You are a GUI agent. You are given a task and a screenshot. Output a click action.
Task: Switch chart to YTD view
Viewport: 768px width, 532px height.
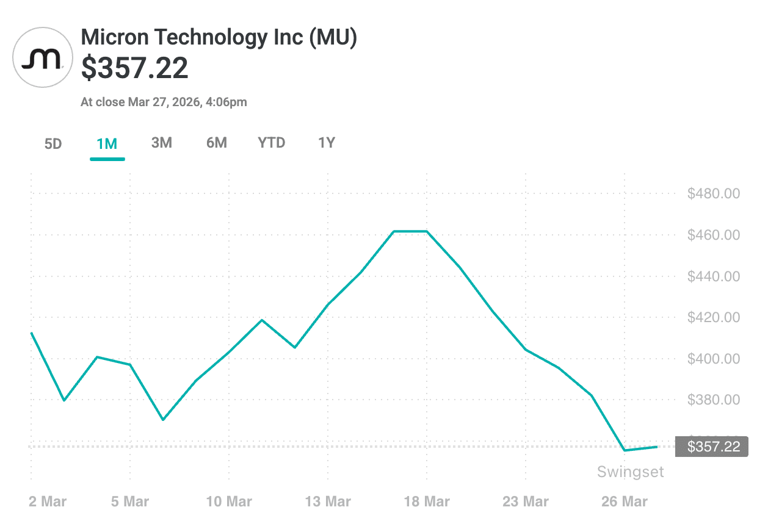click(x=272, y=143)
